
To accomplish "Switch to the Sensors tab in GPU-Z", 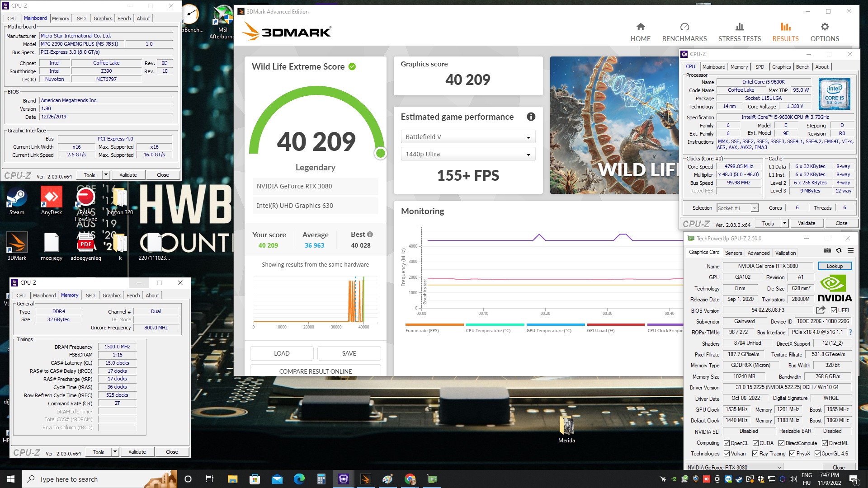I will pyautogui.click(x=733, y=253).
